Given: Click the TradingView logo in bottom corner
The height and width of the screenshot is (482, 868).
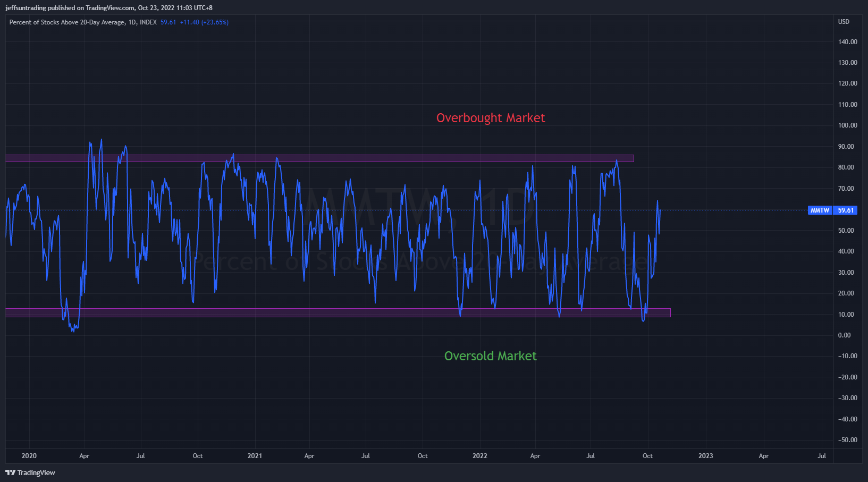Looking at the screenshot, I should [30, 472].
